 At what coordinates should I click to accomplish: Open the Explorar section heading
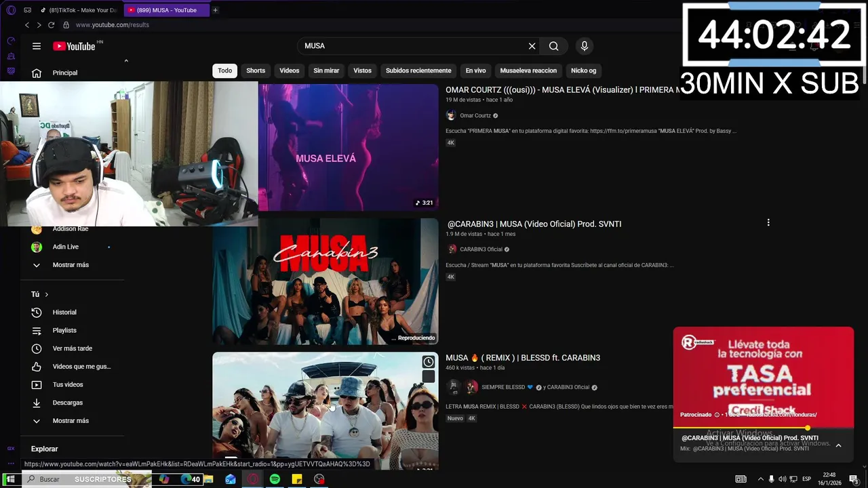pos(45,449)
